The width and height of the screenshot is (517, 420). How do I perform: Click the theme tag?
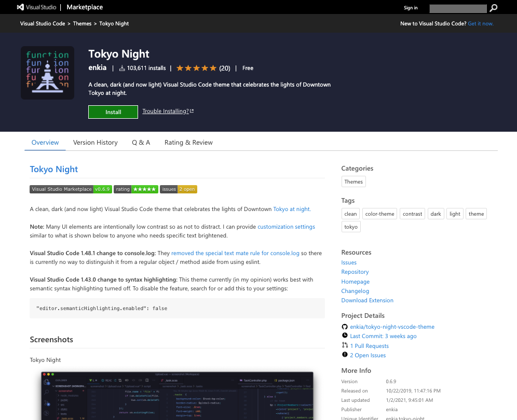[476, 214]
